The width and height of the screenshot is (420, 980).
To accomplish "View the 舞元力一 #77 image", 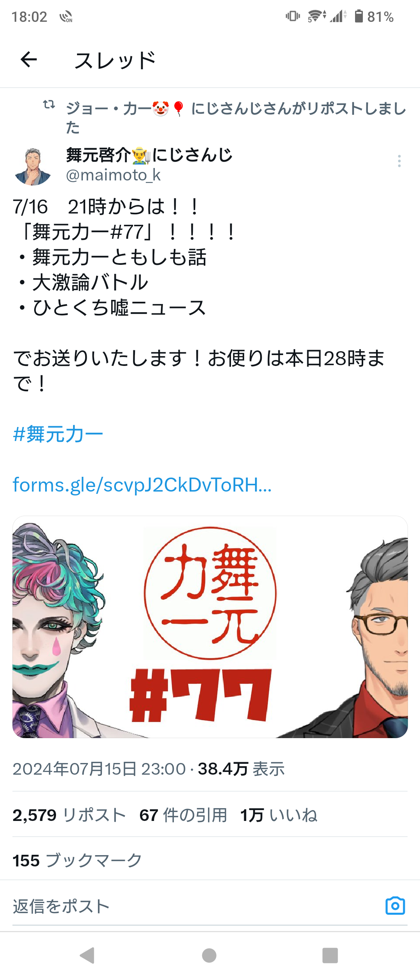I will pos(210,627).
